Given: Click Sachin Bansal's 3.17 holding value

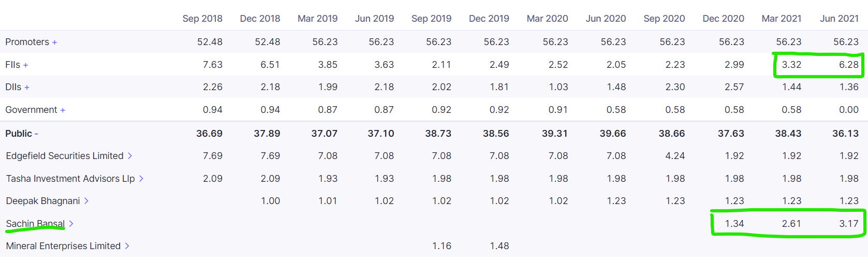Looking at the screenshot, I should 849,224.
